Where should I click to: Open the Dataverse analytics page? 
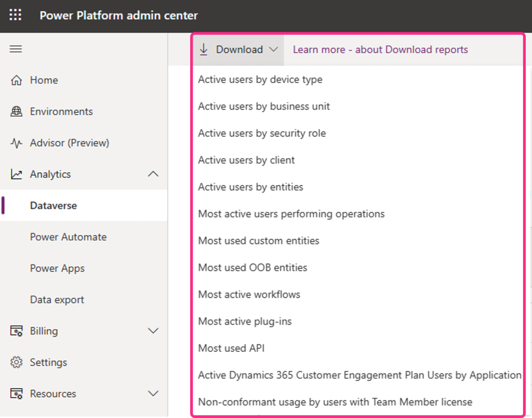(x=54, y=205)
